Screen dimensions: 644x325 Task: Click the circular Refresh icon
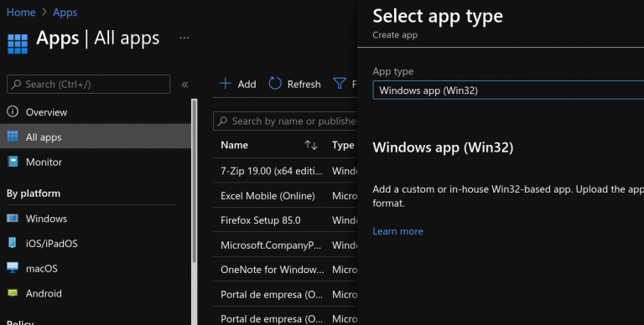275,83
